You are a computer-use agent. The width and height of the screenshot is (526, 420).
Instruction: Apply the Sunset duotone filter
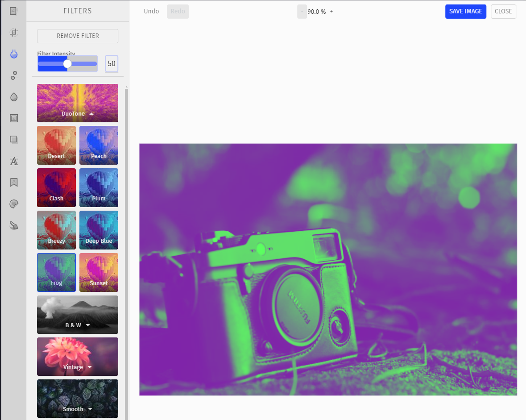tap(99, 272)
